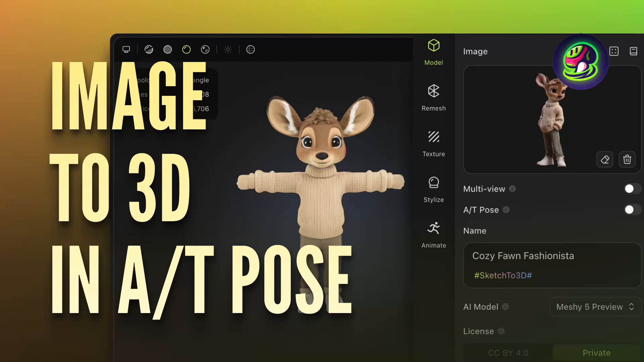The image size is (644, 362).
Task: Delete uploaded image with trash icon
Action: click(627, 160)
